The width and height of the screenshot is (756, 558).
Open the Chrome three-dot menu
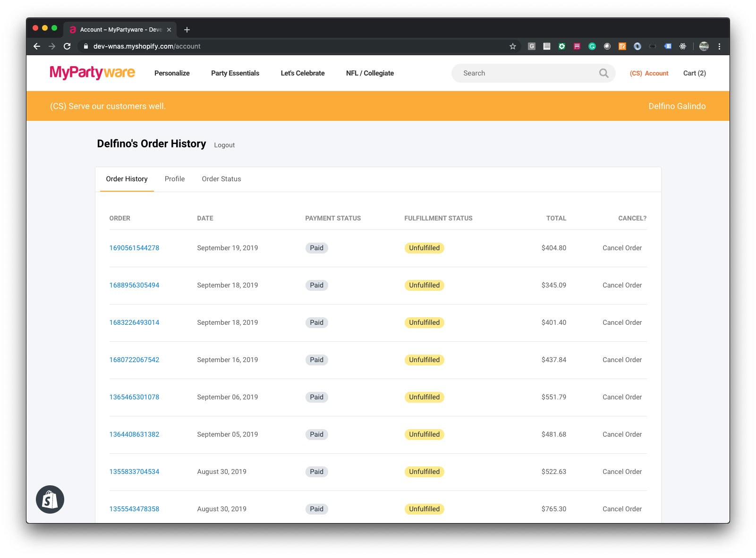[x=719, y=46]
